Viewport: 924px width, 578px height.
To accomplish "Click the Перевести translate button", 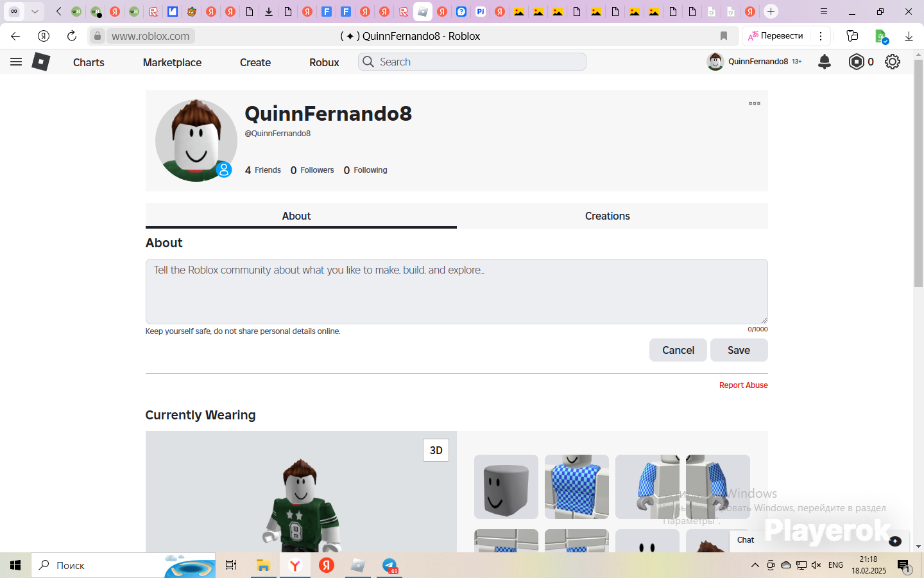I will [x=776, y=36].
